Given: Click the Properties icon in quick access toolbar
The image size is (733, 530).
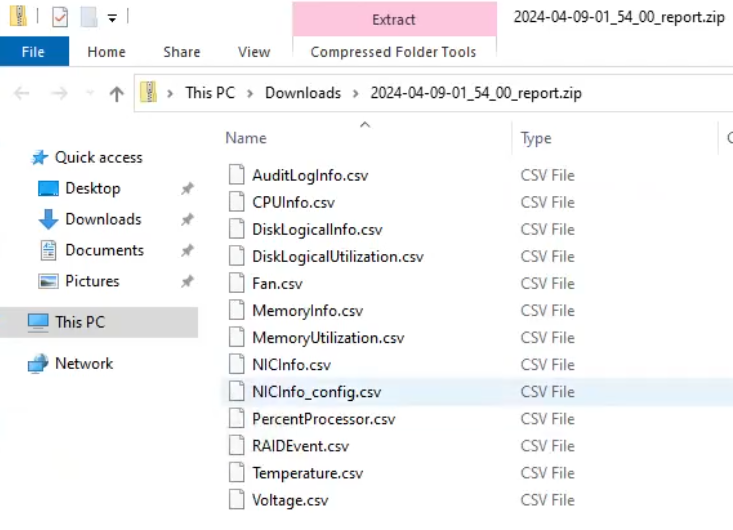Looking at the screenshot, I should (60, 18).
